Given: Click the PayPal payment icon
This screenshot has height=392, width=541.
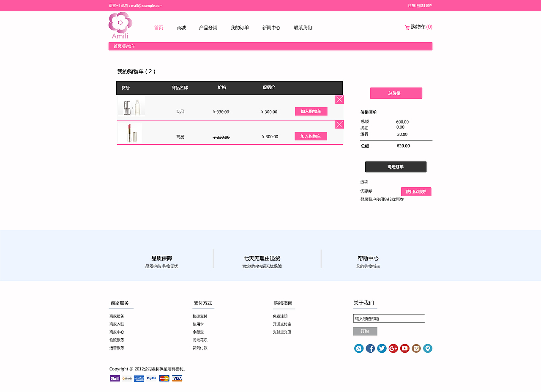Looking at the screenshot, I should pos(151,378).
